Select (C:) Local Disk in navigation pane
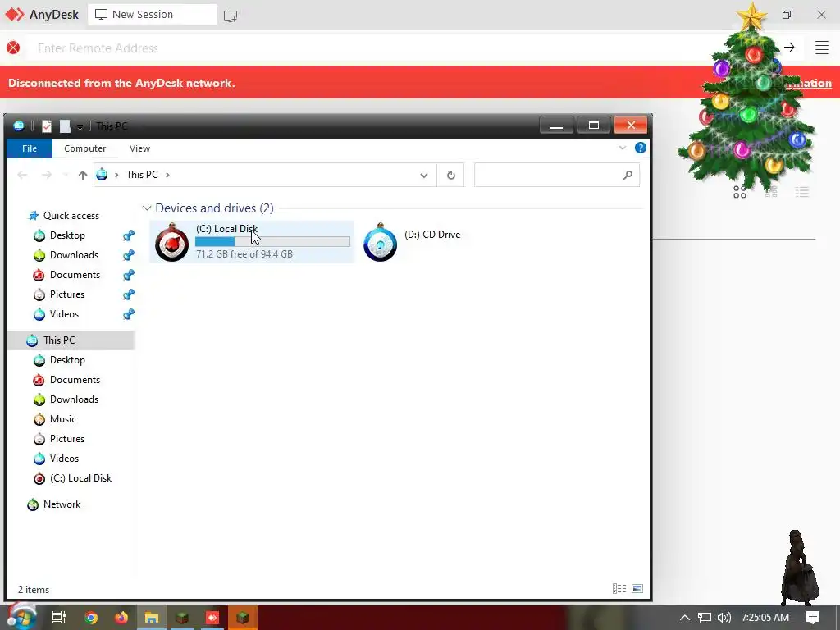 (81, 478)
